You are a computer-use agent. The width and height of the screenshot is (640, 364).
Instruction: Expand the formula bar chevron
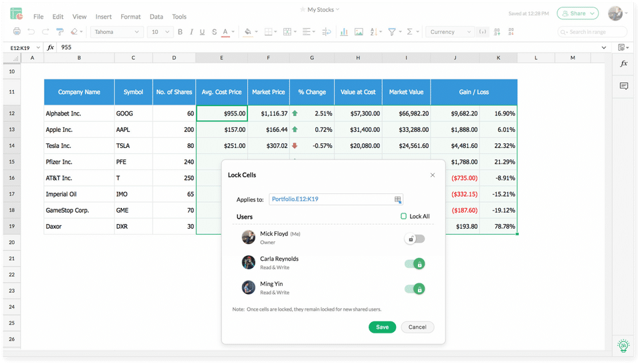point(604,48)
